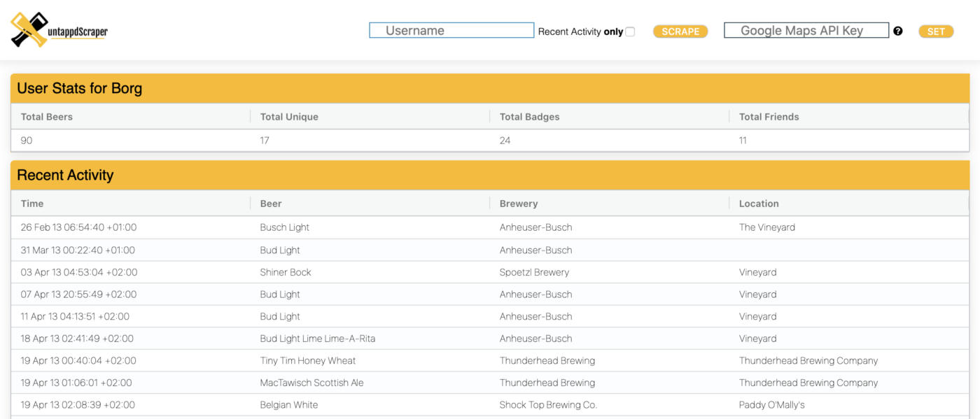980x419 pixels.
Task: Click the Shiner Bock beer cell
Action: [286, 272]
